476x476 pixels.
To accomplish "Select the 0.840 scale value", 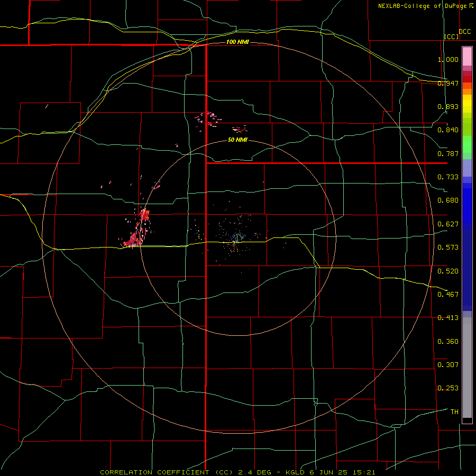I will [448, 130].
